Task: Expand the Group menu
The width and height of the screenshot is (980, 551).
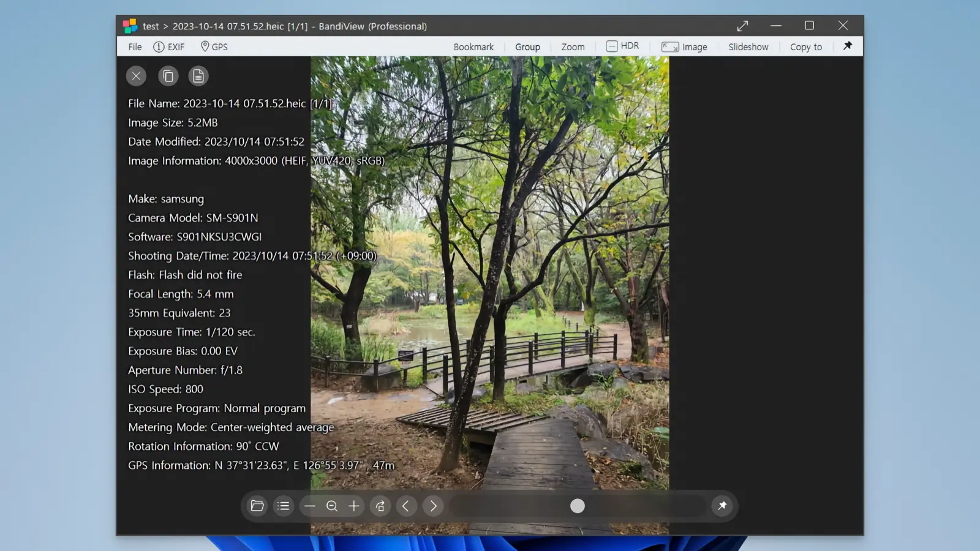Action: pyautogui.click(x=527, y=47)
